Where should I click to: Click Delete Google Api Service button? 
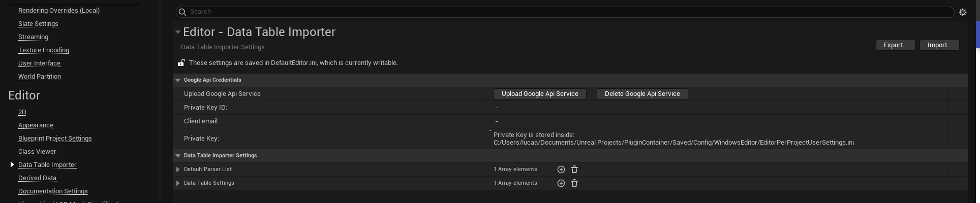tap(642, 94)
